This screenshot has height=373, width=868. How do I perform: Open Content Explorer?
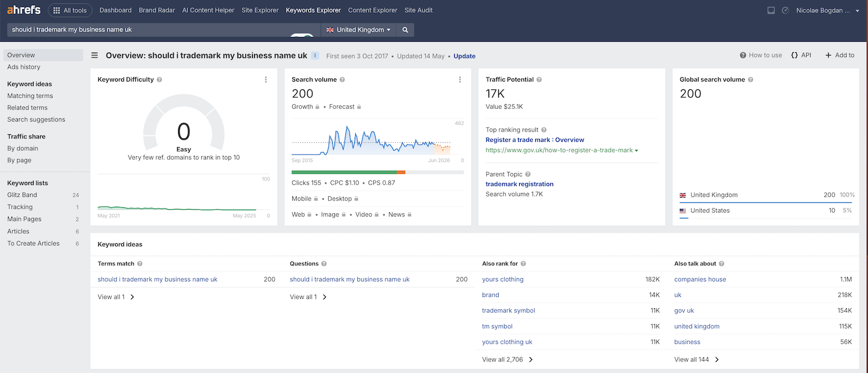373,10
